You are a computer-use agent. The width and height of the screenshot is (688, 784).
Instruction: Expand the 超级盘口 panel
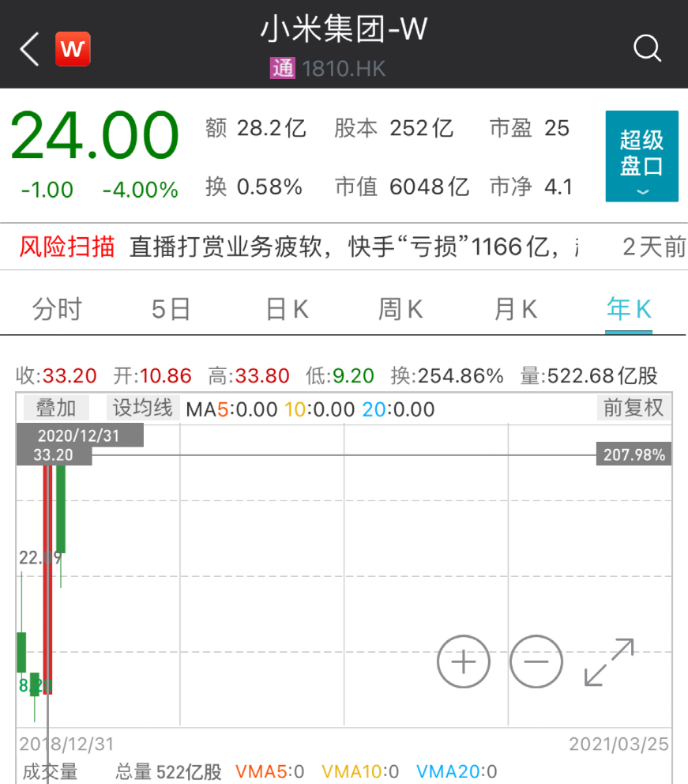pyautogui.click(x=642, y=156)
